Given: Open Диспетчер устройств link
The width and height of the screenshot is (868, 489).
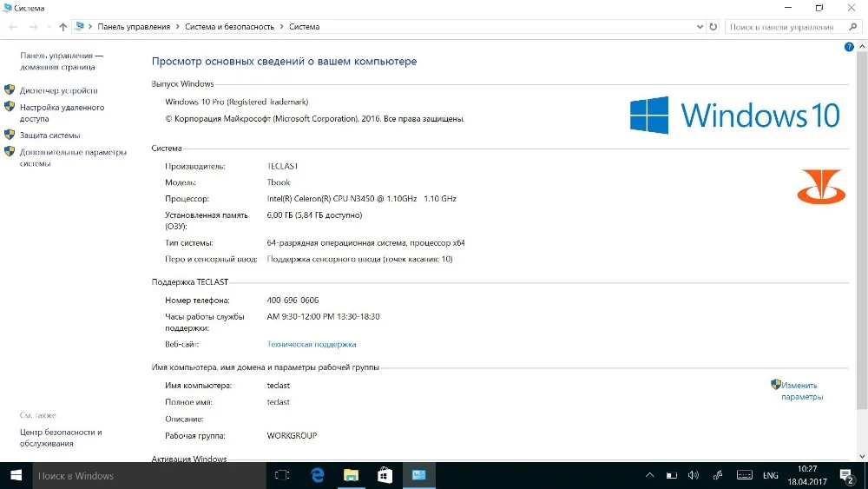Looking at the screenshot, I should coord(59,90).
